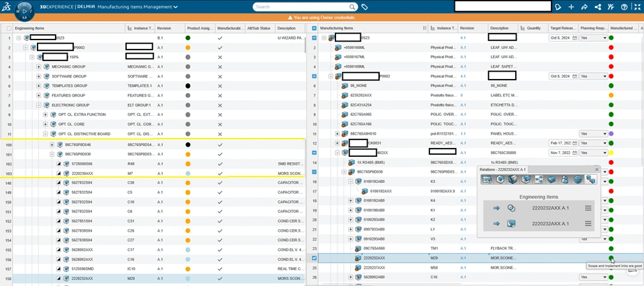Select 09C765A060 TM1 manufacturing row
This screenshot has width=644, height=286.
[476, 248]
